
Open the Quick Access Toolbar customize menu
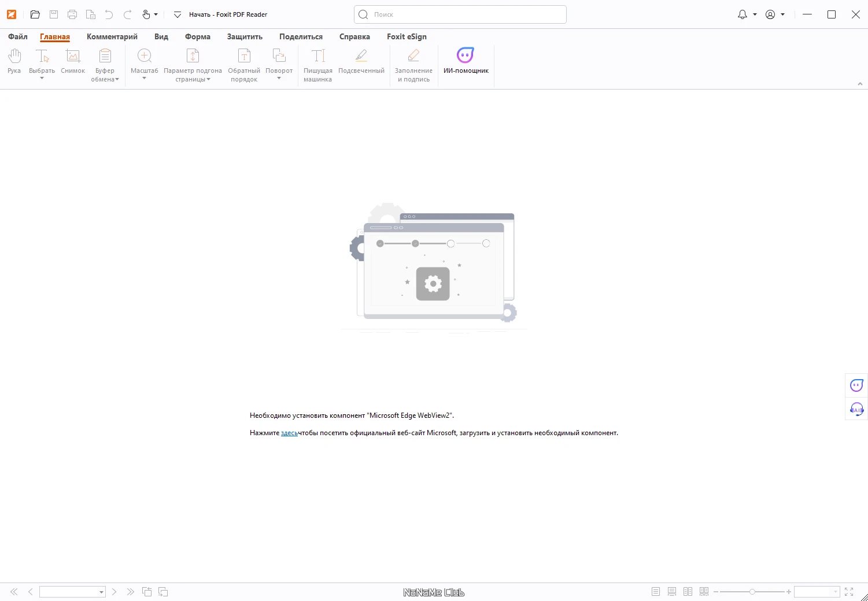(178, 14)
